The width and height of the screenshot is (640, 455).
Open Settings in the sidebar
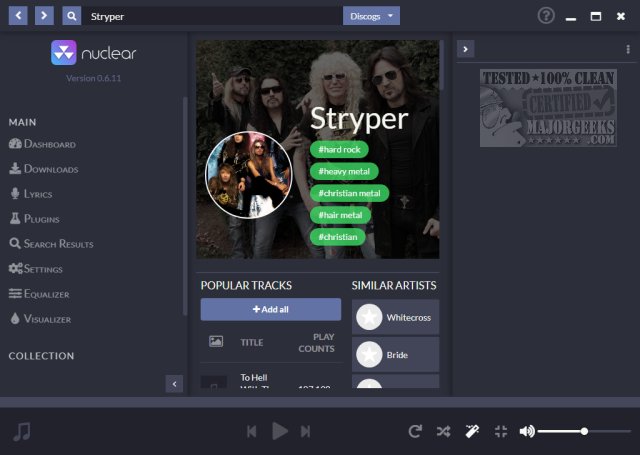point(36,269)
